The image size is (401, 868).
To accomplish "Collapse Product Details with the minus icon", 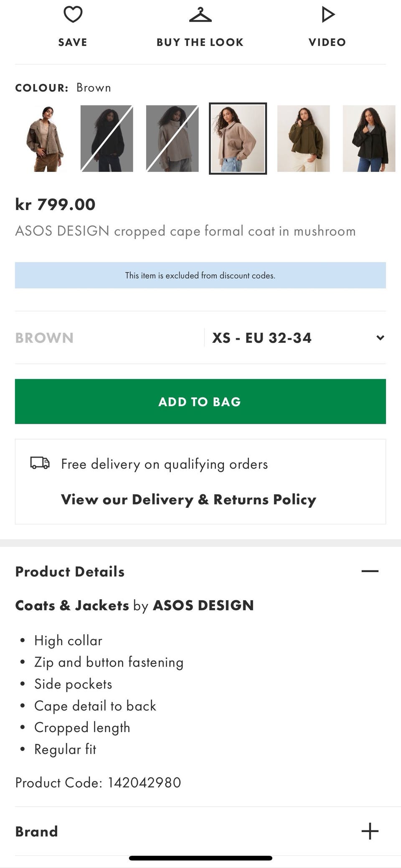I will 370,571.
